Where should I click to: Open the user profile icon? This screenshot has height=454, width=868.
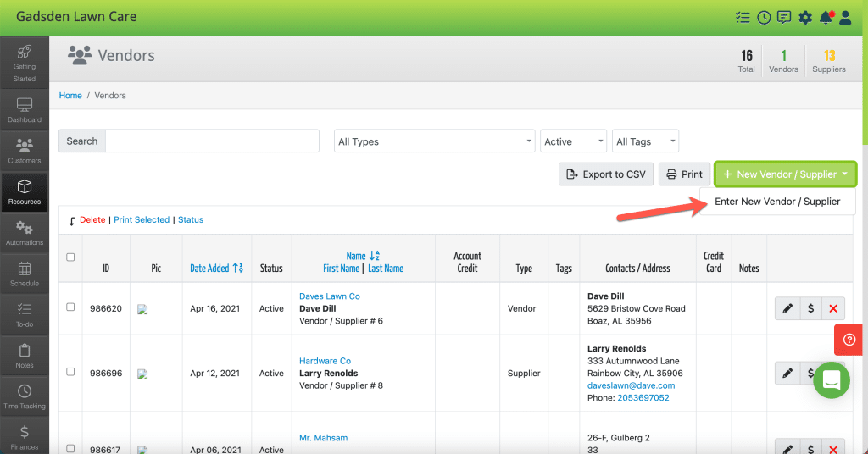tap(845, 17)
